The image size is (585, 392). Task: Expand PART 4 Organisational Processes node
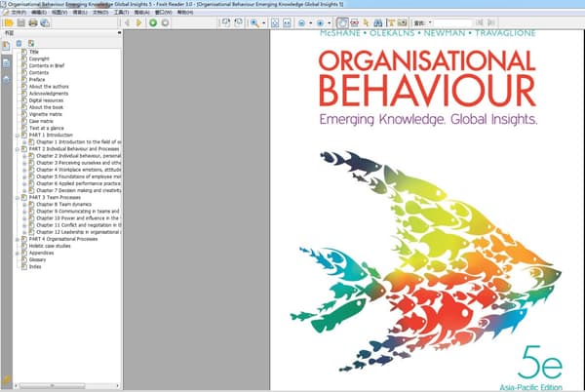click(18, 239)
